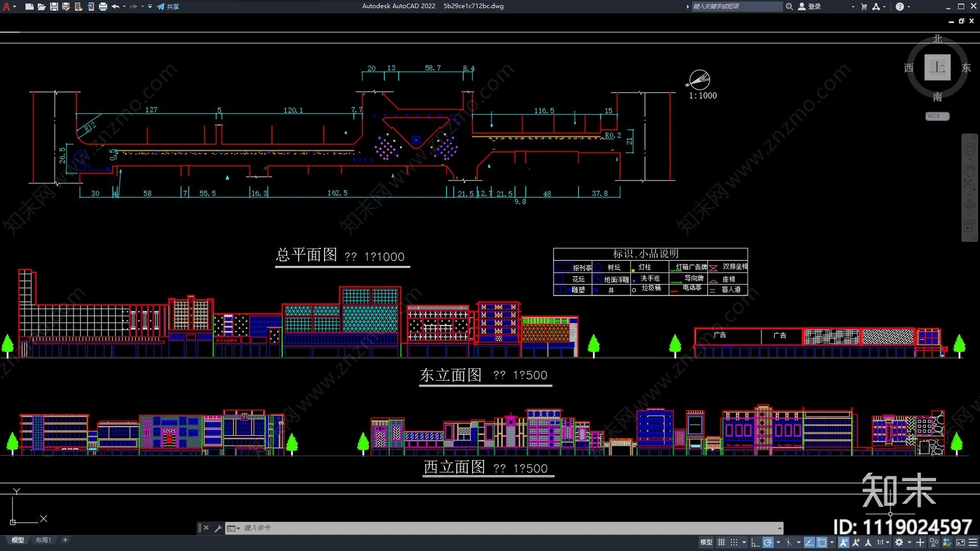Image resolution: width=980 pixels, height=551 pixels.
Task: Click the Autodesk connectivity triangle icon
Action: [876, 6]
